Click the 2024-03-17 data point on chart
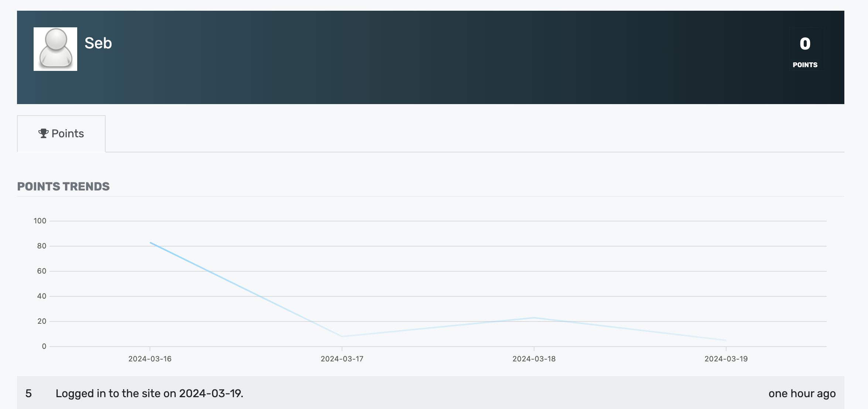Screen dimensions: 868x409 (342, 336)
